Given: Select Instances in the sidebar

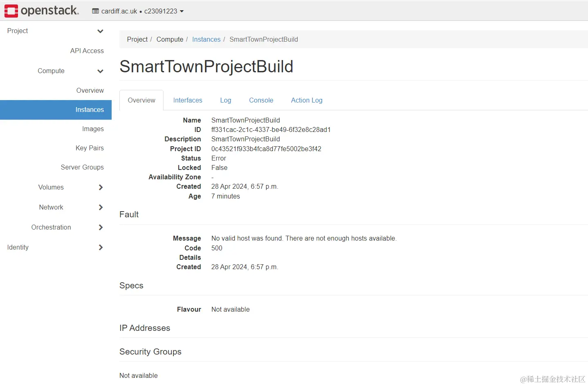Looking at the screenshot, I should 56,109.
